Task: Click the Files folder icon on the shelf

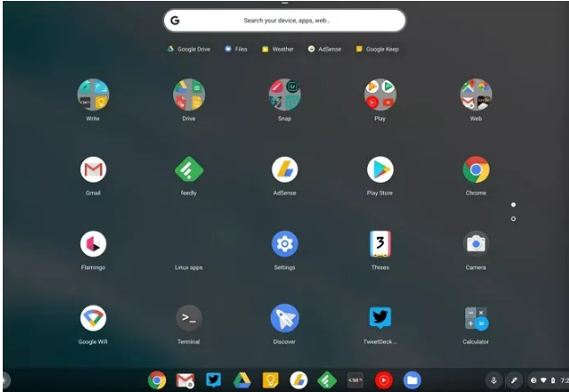Action: 412,380
